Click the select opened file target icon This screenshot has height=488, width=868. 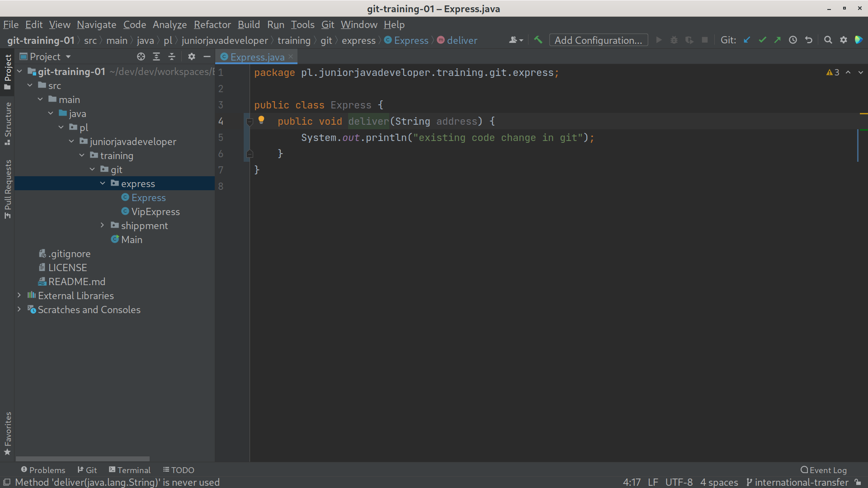[141, 56]
